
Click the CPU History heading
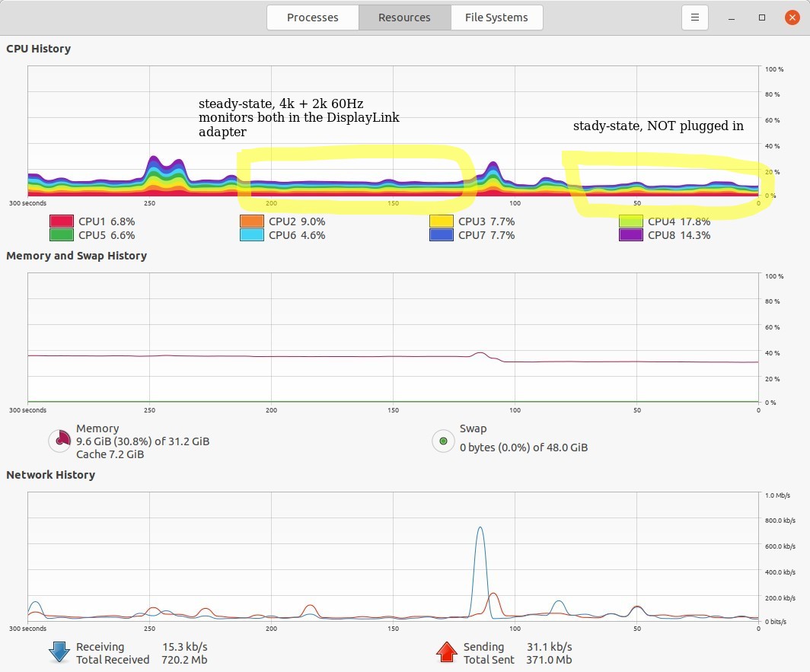38,49
